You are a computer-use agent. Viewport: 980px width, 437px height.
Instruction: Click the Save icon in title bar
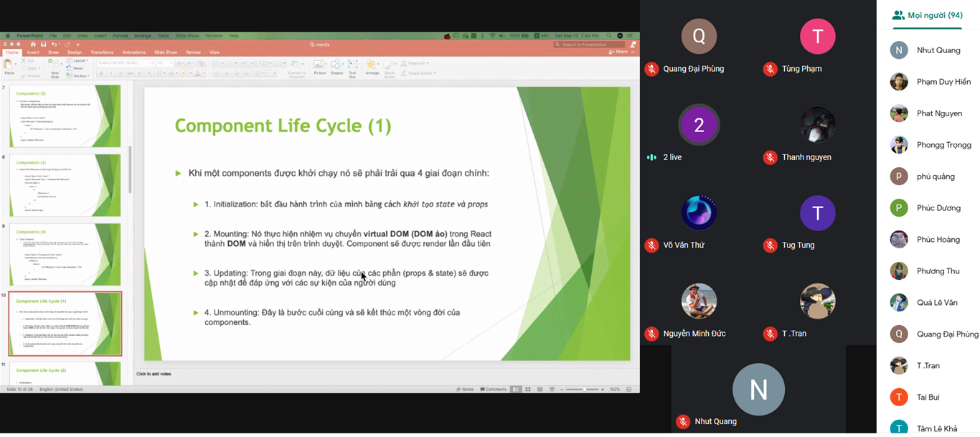click(43, 44)
